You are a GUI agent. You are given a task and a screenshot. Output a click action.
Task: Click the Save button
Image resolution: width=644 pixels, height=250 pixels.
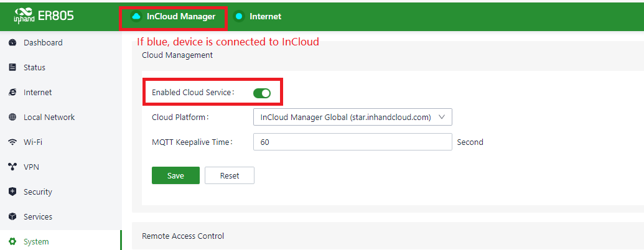coord(175,176)
